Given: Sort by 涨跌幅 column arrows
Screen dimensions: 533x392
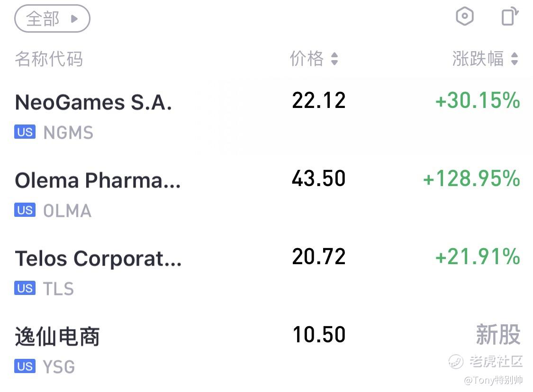Looking at the screenshot, I should [x=515, y=59].
